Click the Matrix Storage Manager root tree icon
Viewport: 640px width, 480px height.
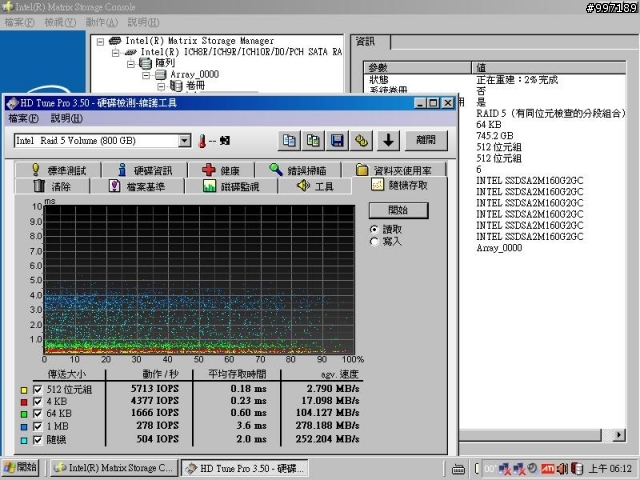(x=116, y=41)
